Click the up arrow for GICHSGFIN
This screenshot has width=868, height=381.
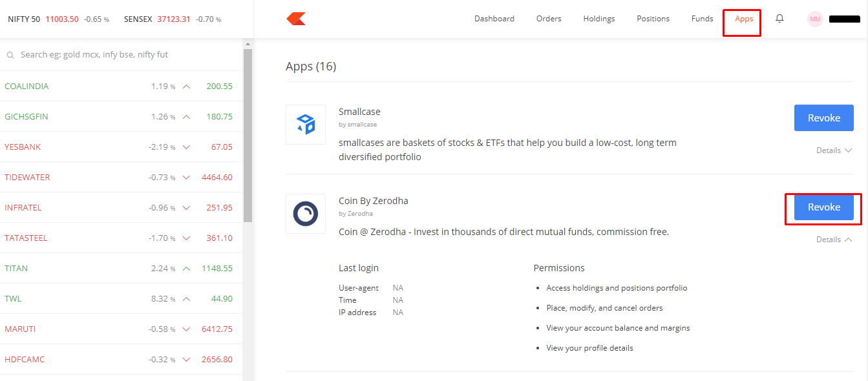(x=187, y=117)
